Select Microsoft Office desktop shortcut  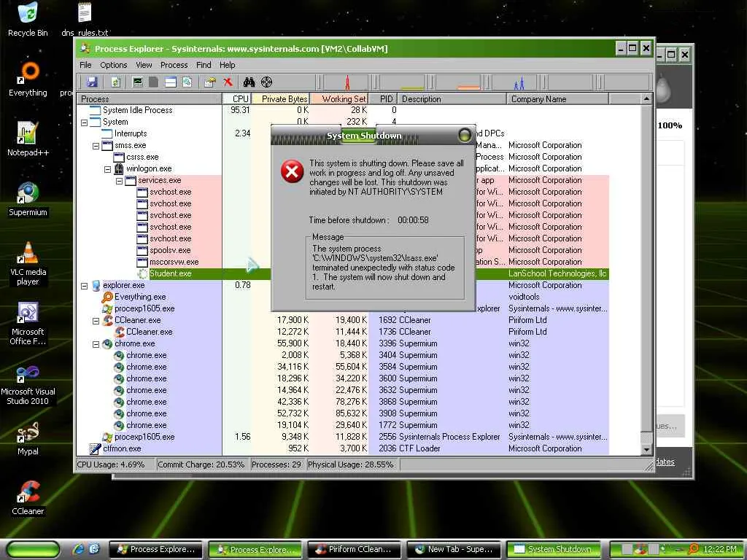[x=28, y=323]
